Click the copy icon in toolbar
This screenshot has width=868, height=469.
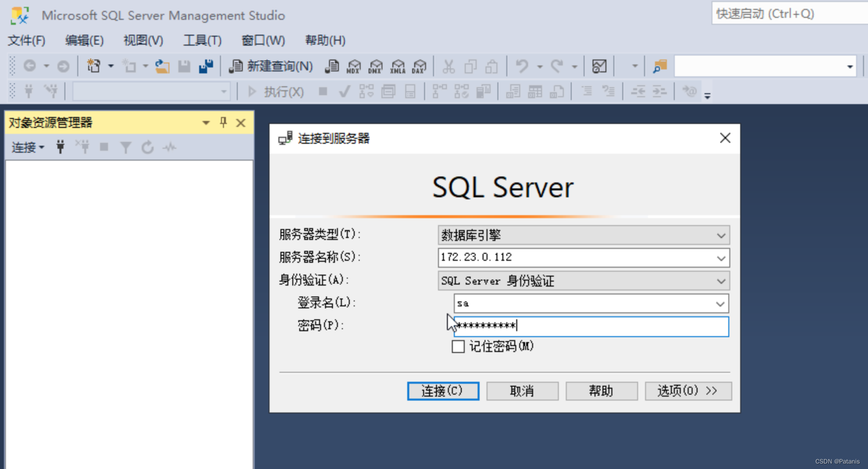click(x=471, y=66)
